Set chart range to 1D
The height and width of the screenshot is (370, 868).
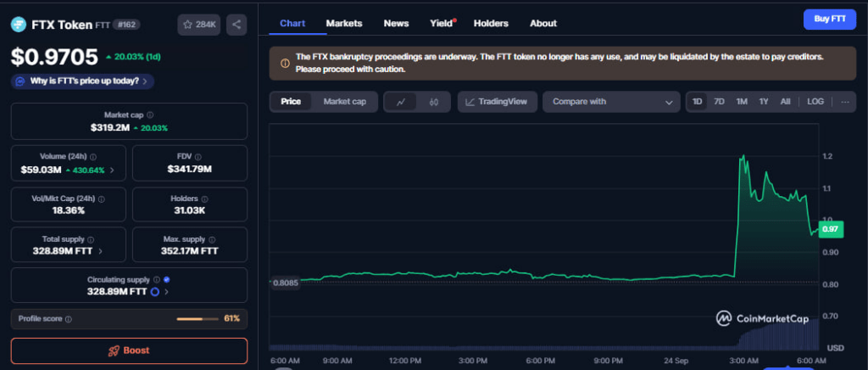tap(698, 101)
